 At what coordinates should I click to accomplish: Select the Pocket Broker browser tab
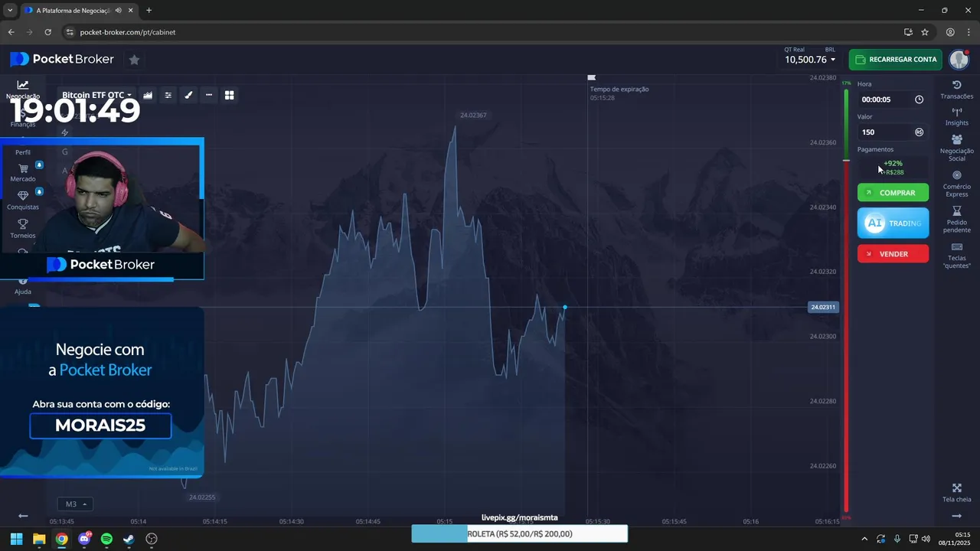79,10
